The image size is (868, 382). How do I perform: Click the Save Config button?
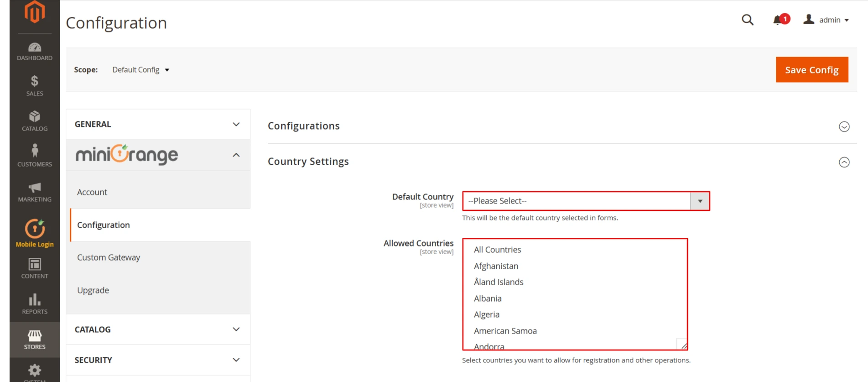[812, 70]
